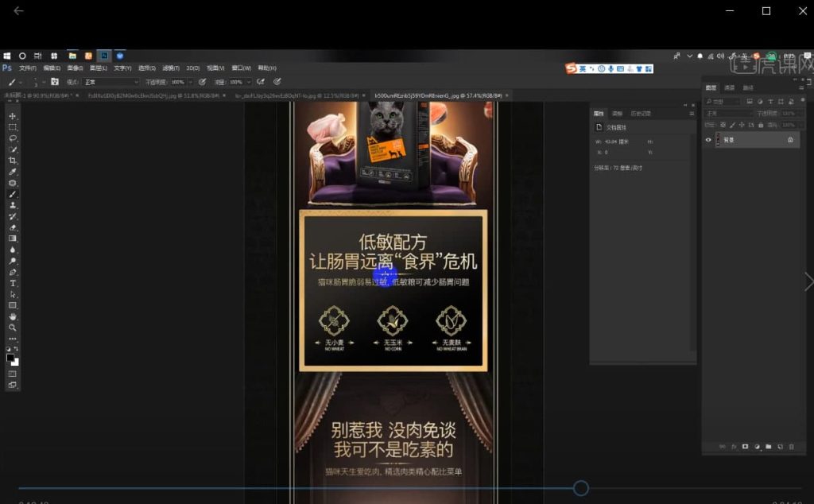Select the Crop tool
The width and height of the screenshot is (814, 504).
pos(13,161)
